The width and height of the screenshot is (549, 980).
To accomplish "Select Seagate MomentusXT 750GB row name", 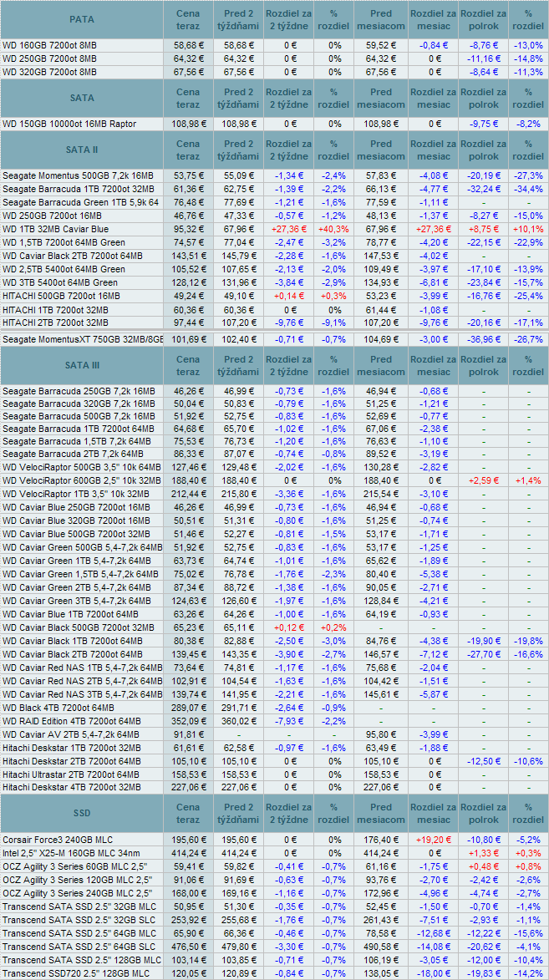I will (83, 339).
